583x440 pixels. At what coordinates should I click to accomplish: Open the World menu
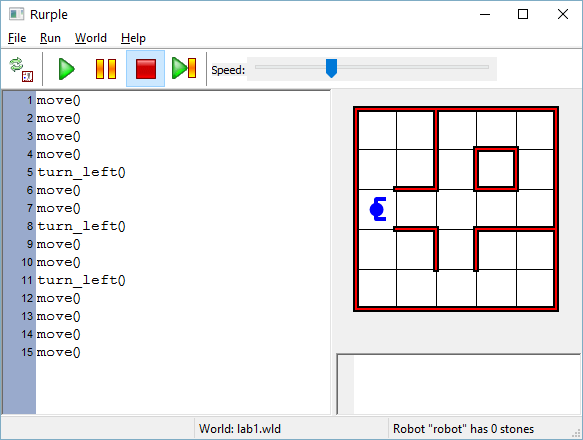click(91, 38)
